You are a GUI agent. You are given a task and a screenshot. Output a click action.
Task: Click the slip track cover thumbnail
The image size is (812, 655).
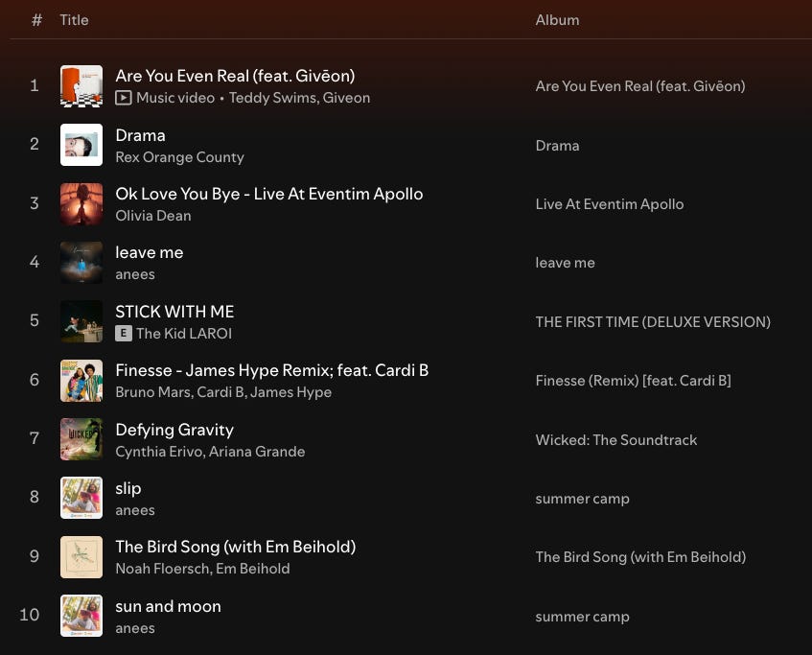click(x=81, y=498)
